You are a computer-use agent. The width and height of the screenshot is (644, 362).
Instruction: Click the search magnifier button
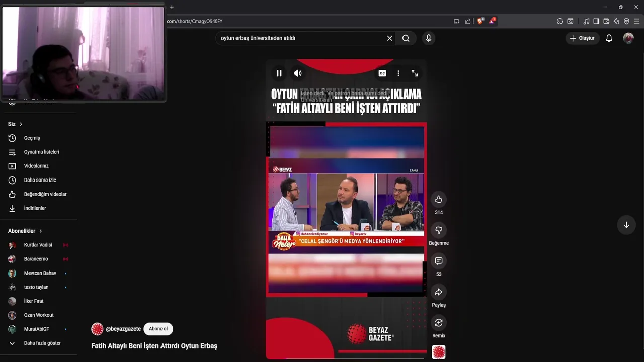406,38
